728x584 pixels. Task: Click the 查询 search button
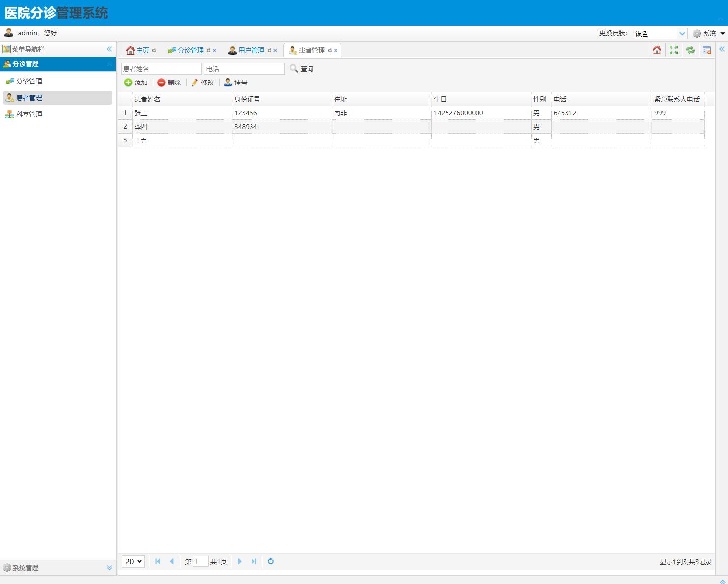(302, 69)
